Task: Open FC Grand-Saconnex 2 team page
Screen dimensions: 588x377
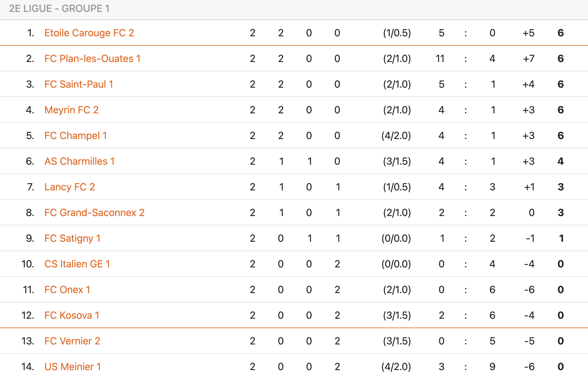Action: tap(94, 213)
